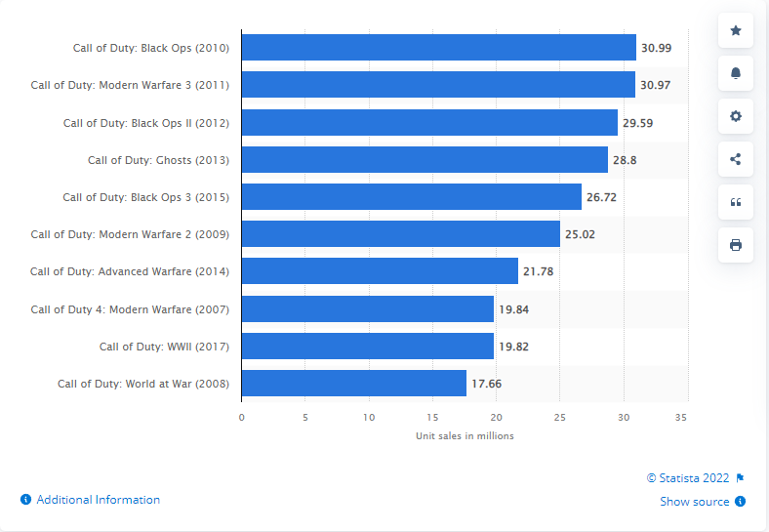The image size is (769, 532).
Task: Open chart settings gear icon
Action: pos(735,116)
